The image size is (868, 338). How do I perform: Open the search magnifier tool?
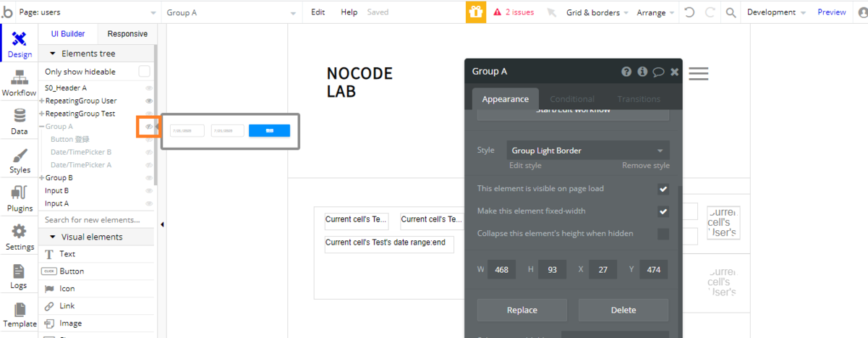(x=731, y=12)
